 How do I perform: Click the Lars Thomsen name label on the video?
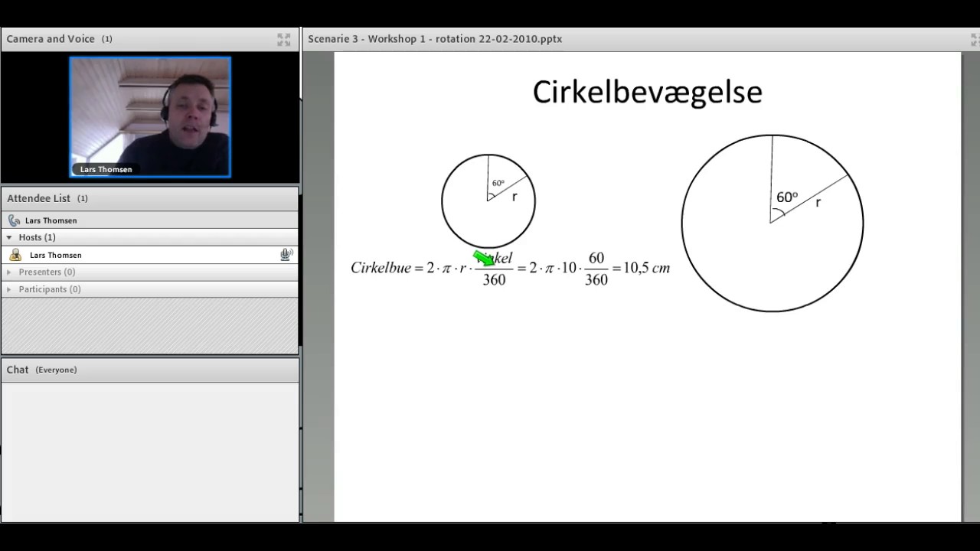coord(106,170)
